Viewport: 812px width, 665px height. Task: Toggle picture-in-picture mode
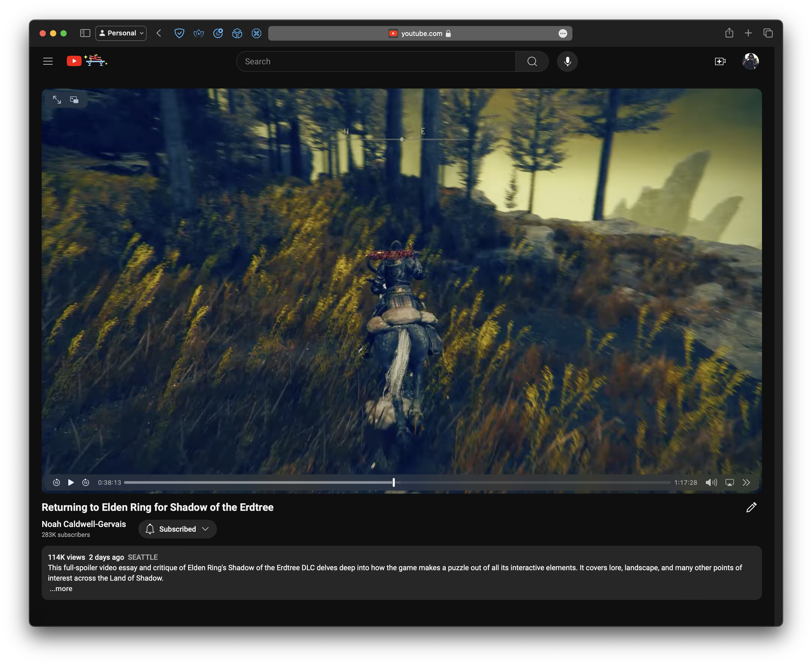click(74, 100)
